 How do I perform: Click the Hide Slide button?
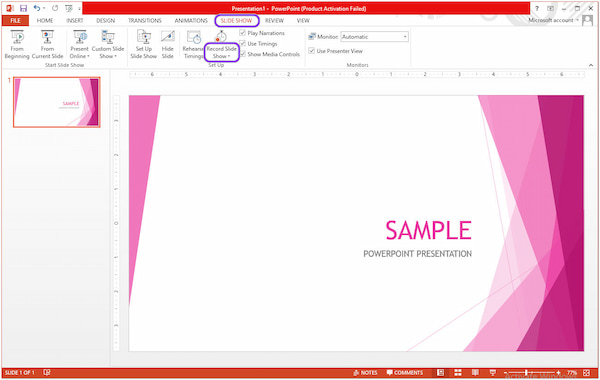click(168, 45)
